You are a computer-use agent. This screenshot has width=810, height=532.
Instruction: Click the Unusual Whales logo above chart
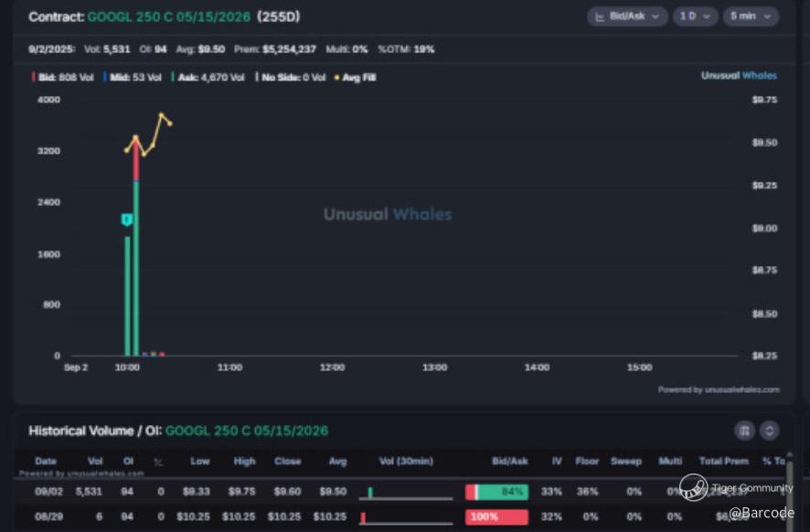pos(739,76)
